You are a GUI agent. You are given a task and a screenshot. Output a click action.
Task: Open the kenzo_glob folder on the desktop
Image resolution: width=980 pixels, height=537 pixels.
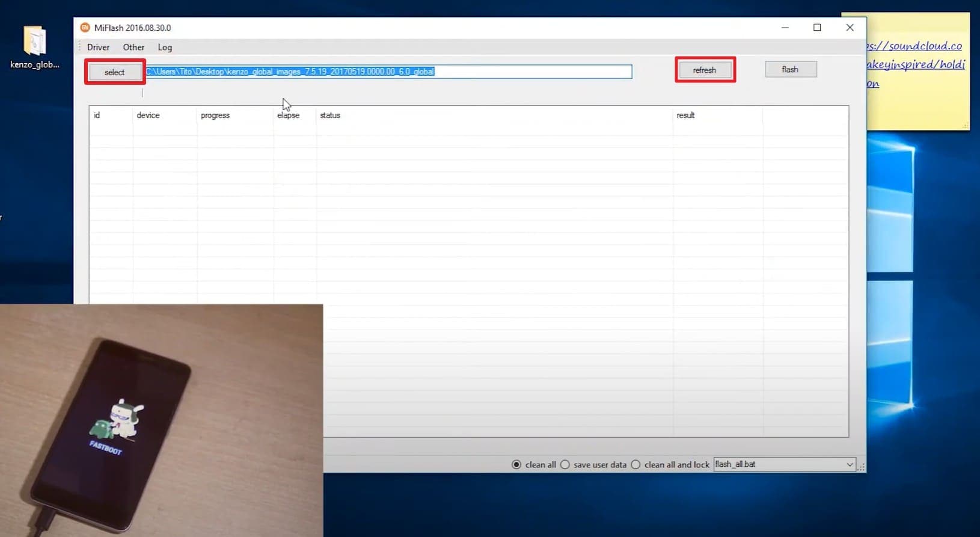click(34, 47)
